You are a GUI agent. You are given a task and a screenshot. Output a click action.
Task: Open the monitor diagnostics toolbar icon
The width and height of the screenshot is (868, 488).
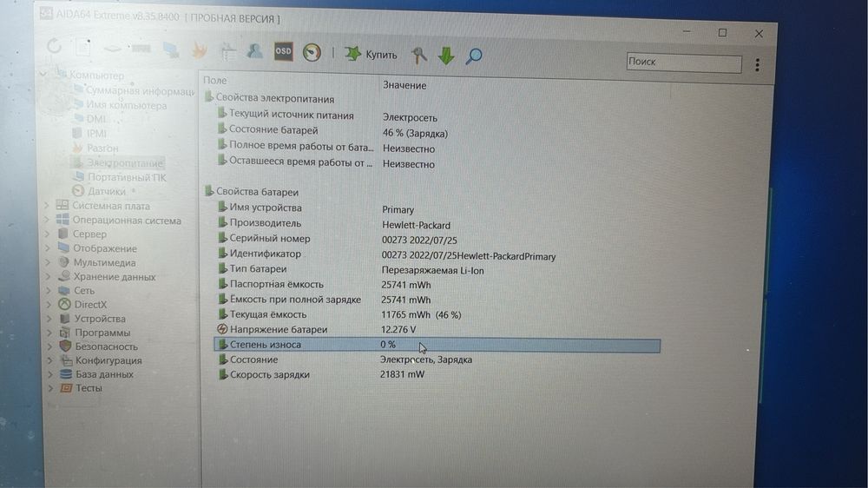171,49
